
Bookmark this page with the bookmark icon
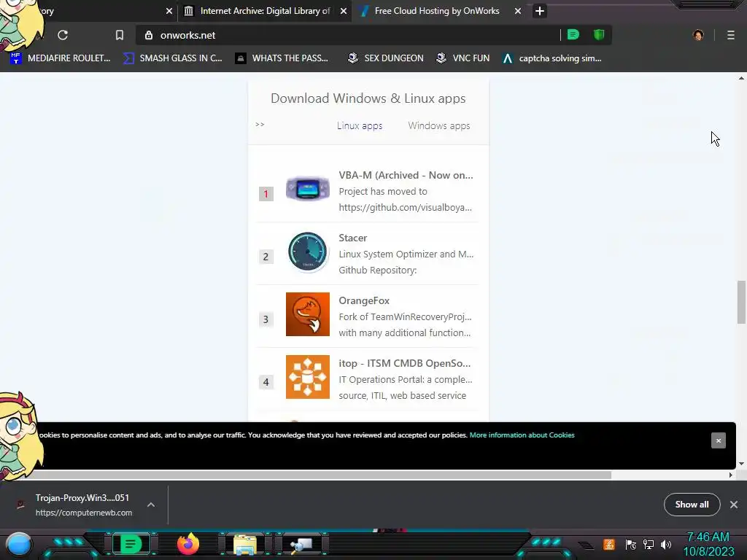(x=120, y=35)
